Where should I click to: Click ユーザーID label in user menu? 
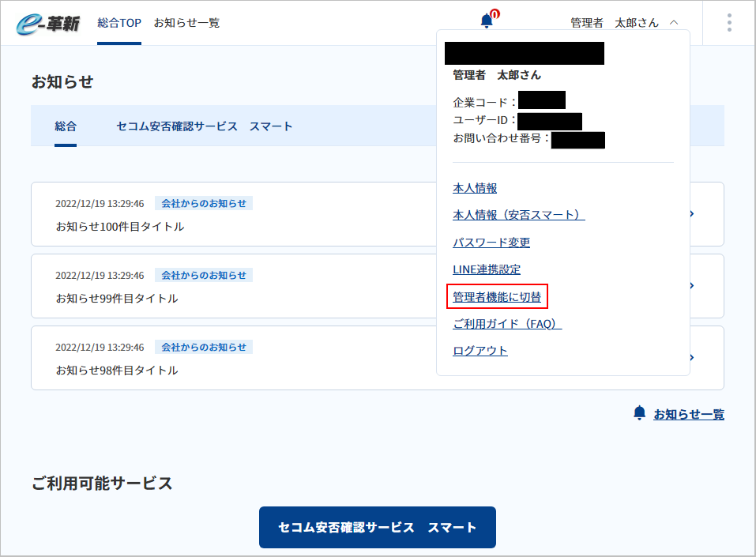[484, 120]
